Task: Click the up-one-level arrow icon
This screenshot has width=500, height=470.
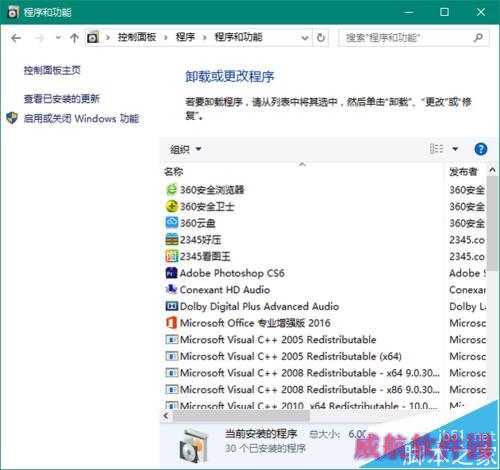Action: [x=74, y=38]
